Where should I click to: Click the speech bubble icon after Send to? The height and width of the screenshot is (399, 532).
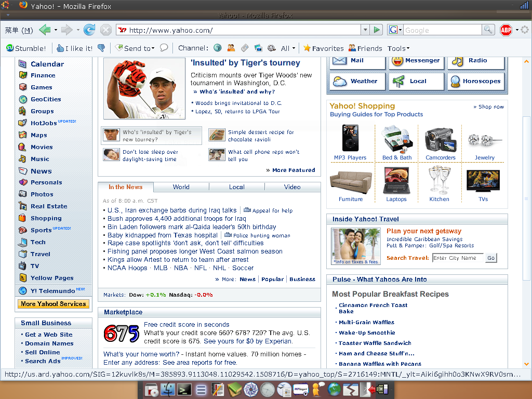[164, 48]
